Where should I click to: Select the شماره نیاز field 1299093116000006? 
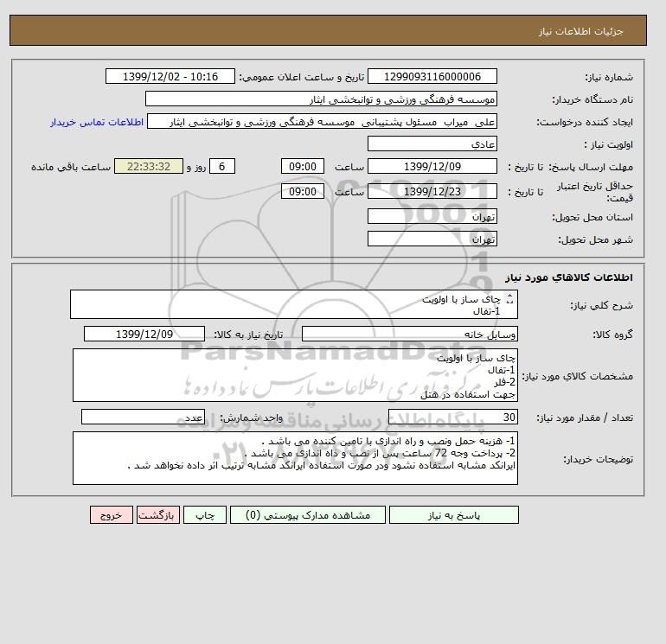point(432,77)
